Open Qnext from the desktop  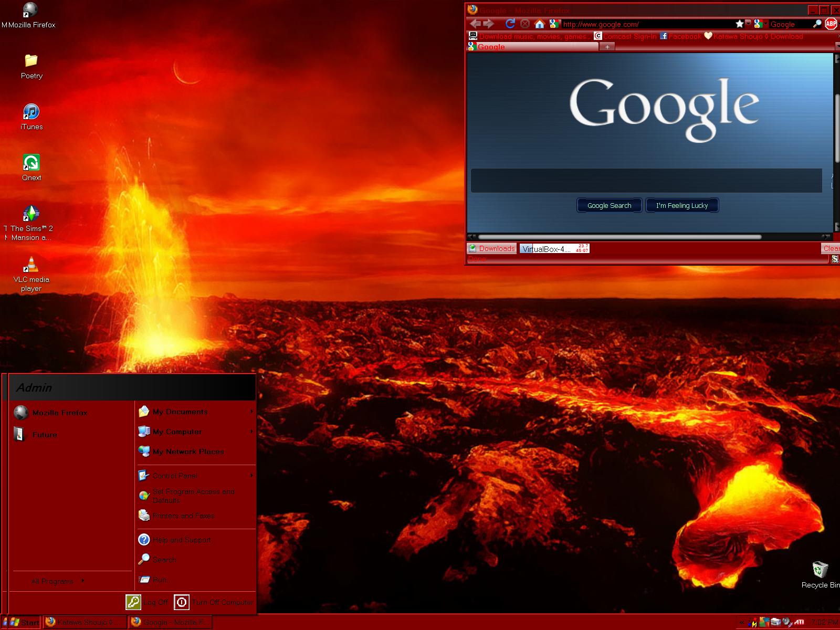pos(31,163)
